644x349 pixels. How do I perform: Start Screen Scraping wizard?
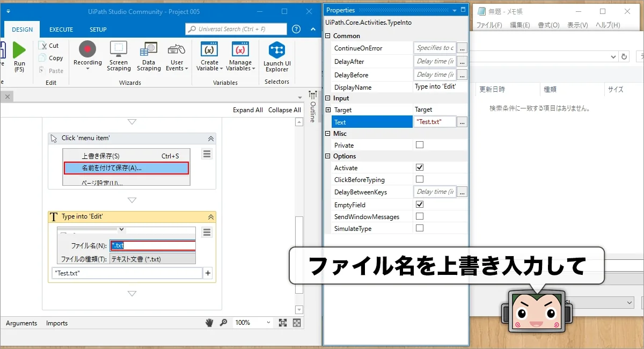click(x=119, y=56)
